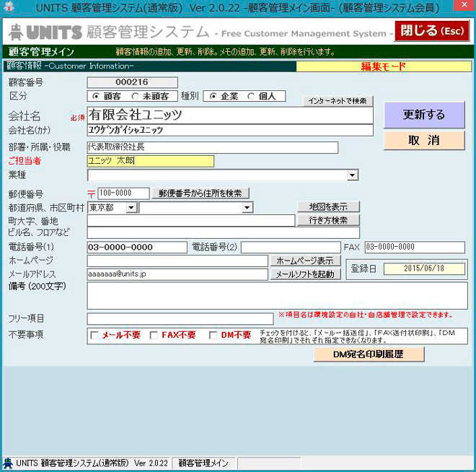Click the 顧客管理メイン green header title

coord(41,52)
